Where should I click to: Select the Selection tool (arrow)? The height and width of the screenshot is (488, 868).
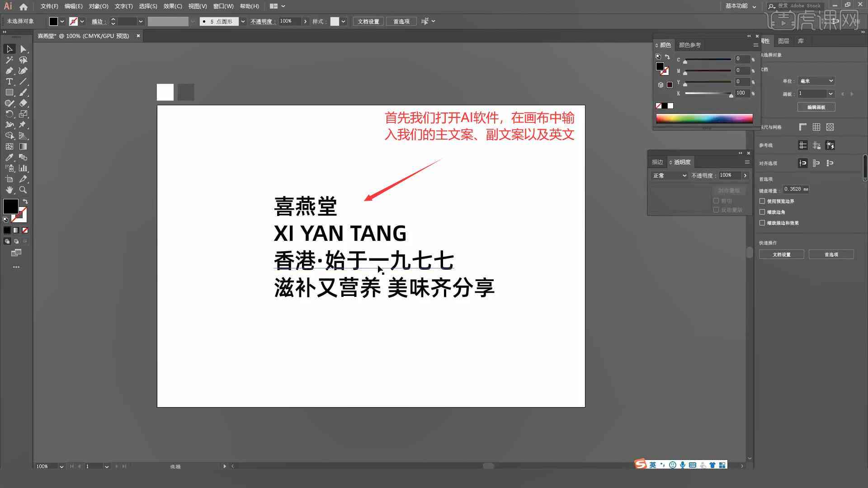coord(9,48)
